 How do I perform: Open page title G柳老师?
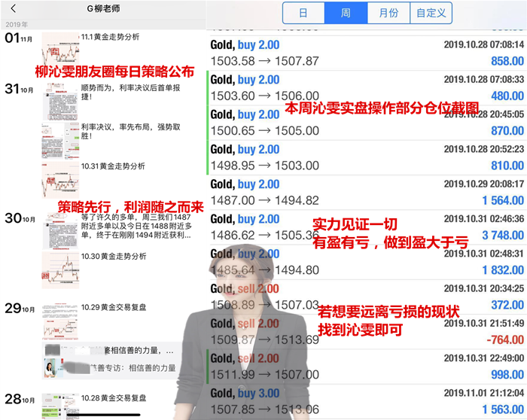point(103,9)
